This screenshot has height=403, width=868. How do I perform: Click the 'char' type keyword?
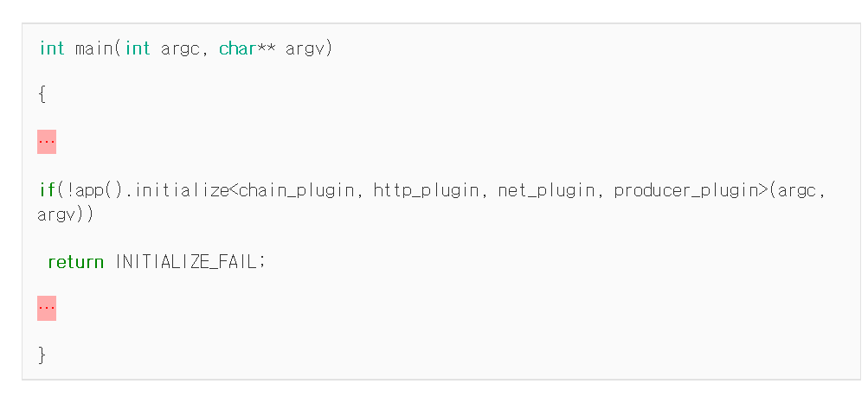pyautogui.click(x=237, y=48)
